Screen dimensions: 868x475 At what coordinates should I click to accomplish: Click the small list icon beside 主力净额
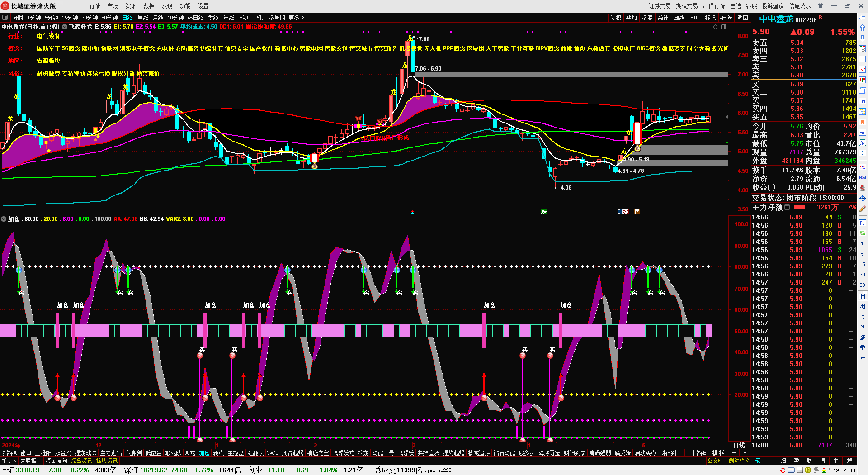coord(787,207)
